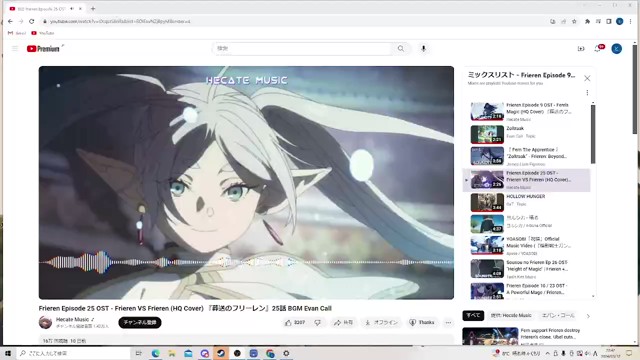
Task: Open more actions menu beside Thanks
Action: [x=448, y=322]
